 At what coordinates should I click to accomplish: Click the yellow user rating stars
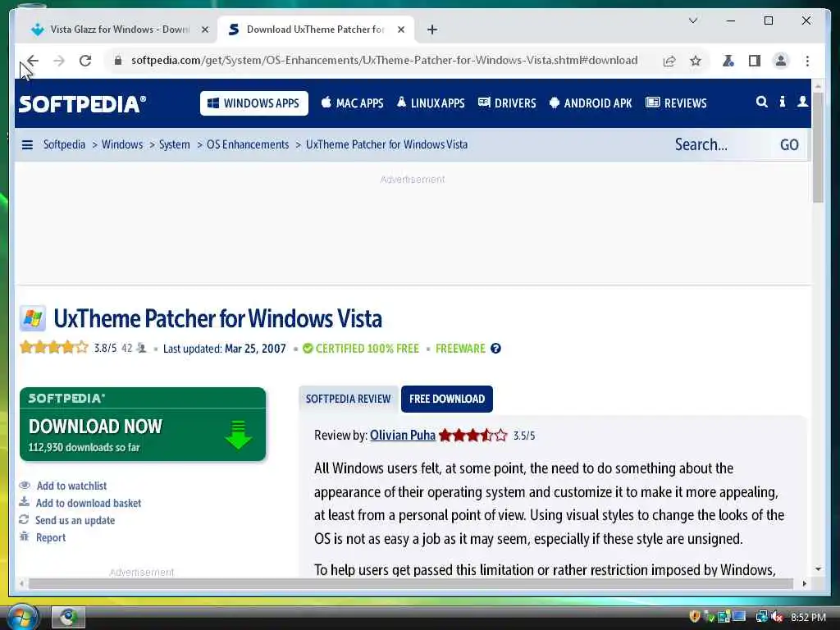tap(53, 348)
